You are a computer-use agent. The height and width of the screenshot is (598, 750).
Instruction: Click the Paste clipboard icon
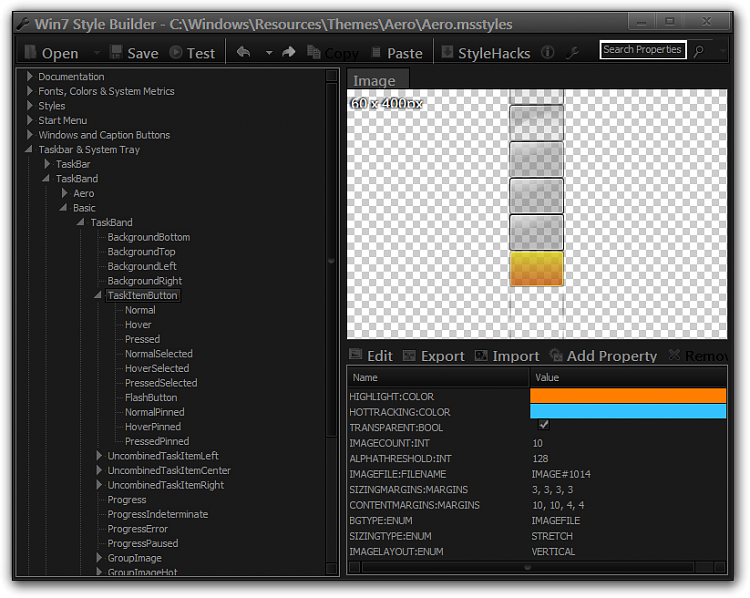376,52
